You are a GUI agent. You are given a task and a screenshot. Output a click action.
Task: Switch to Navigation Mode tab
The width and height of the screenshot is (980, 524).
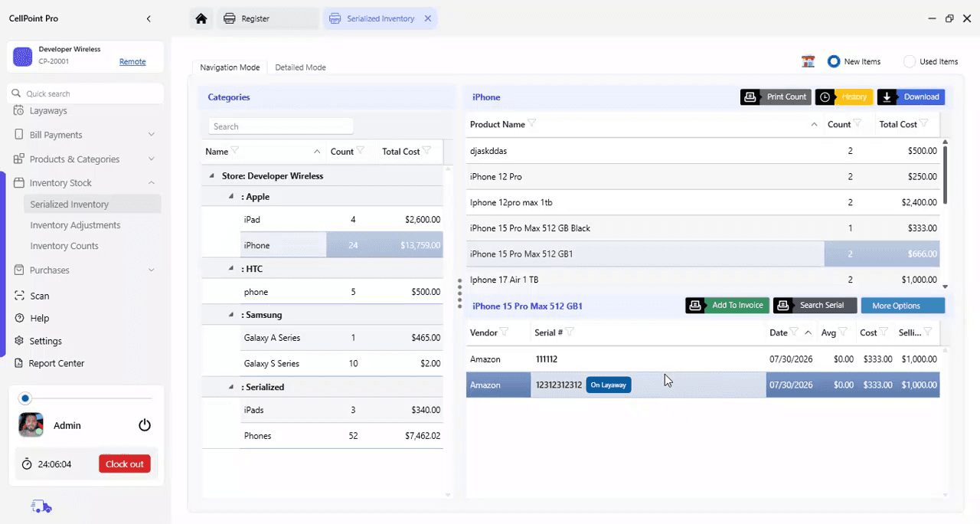coord(230,67)
